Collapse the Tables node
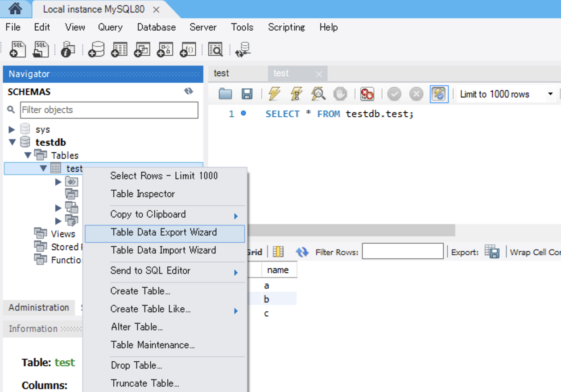Image resolution: width=561 pixels, height=392 pixels. [28, 155]
